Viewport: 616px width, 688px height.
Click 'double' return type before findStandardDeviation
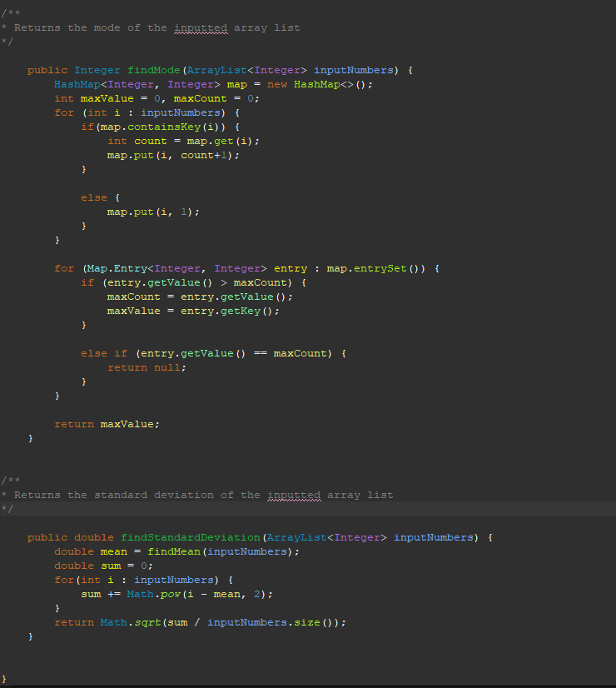(x=94, y=537)
